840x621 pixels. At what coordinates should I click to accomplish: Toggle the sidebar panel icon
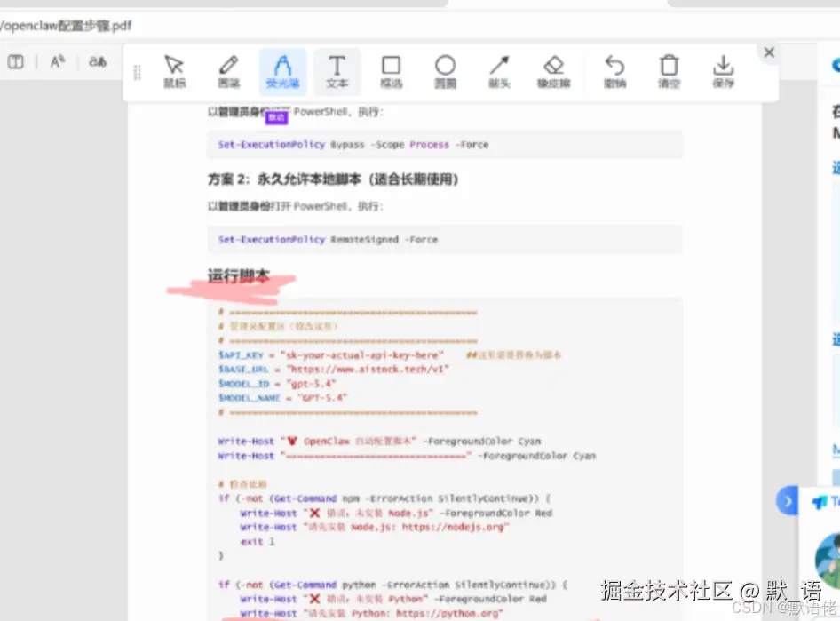point(15,62)
